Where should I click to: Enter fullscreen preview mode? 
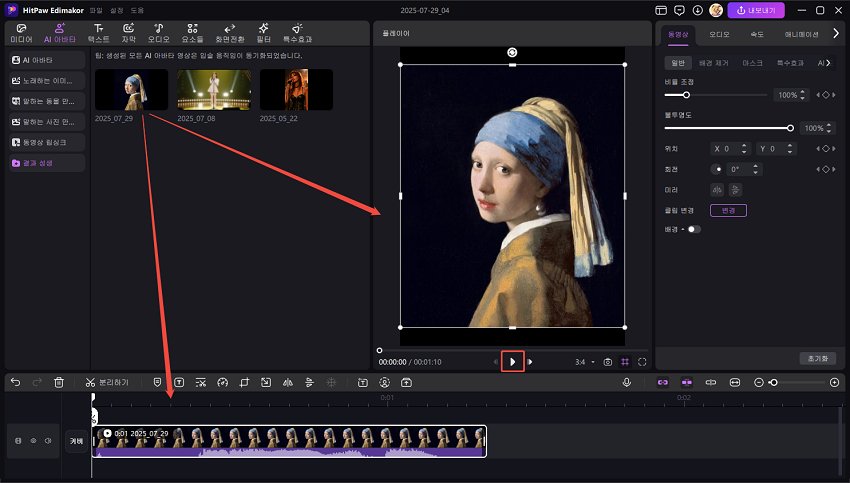[x=642, y=362]
